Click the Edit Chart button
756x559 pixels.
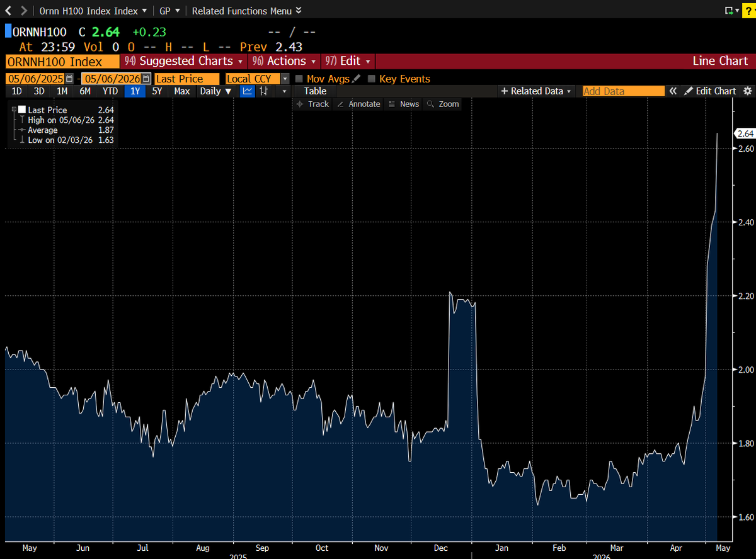pyautogui.click(x=711, y=91)
